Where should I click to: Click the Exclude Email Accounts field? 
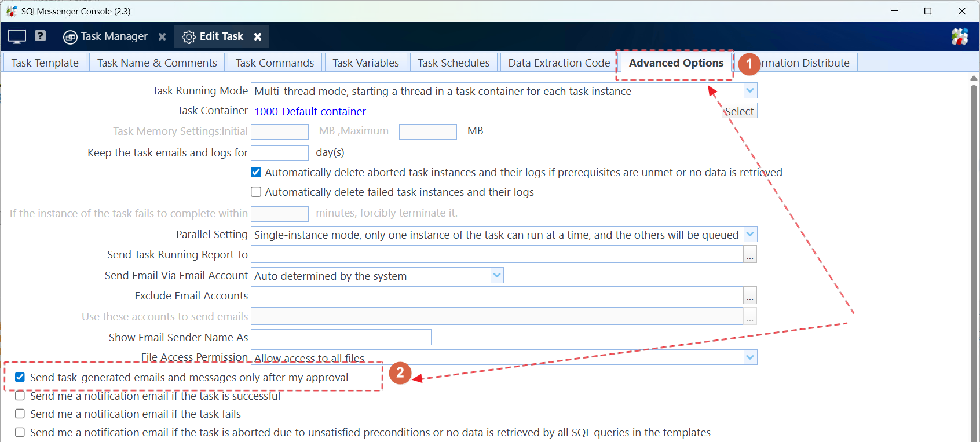pyautogui.click(x=497, y=295)
